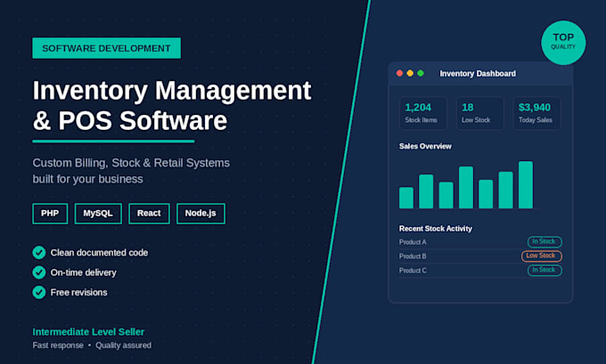Open the 1,204 Stock Items card

click(x=423, y=113)
